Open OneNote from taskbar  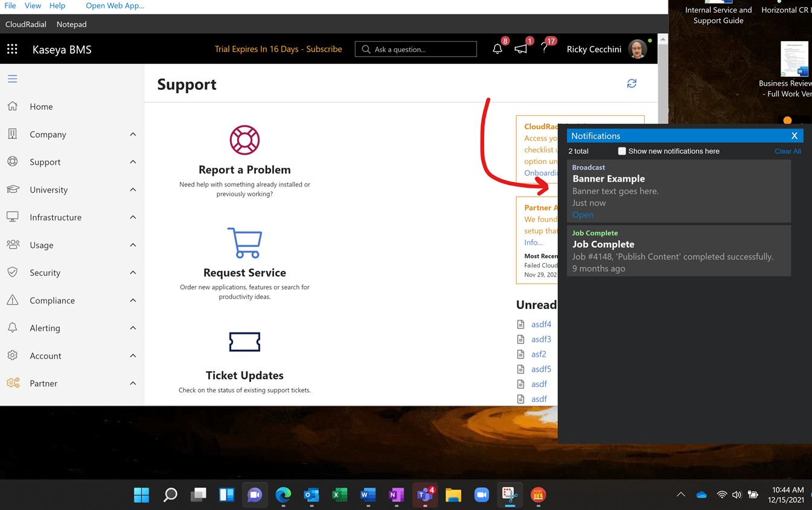(396, 495)
